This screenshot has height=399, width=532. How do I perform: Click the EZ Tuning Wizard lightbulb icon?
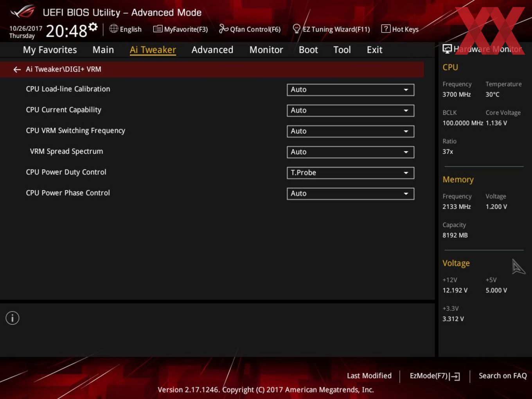(x=297, y=29)
